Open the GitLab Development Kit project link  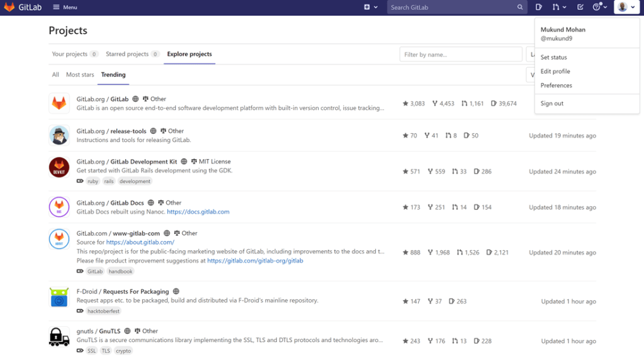(144, 162)
